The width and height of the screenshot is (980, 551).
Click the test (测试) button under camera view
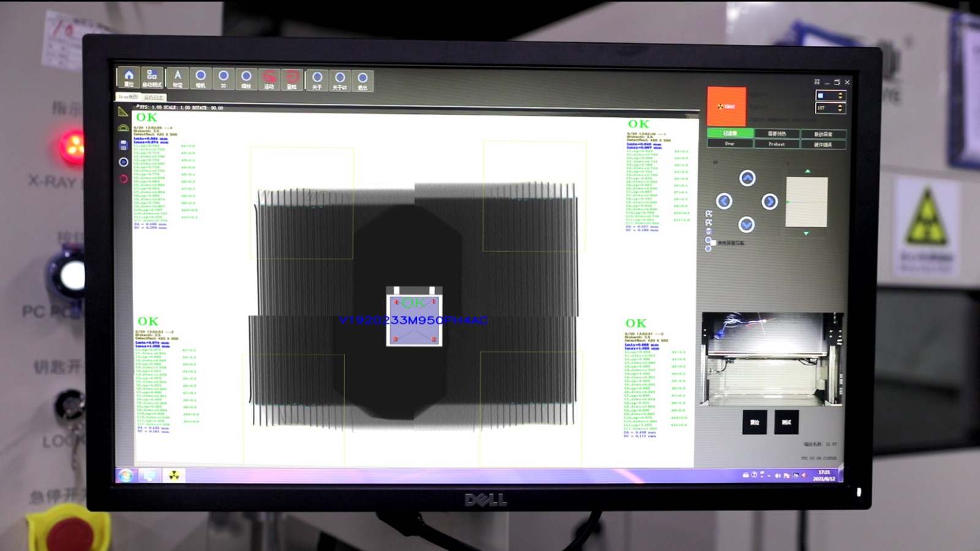786,422
